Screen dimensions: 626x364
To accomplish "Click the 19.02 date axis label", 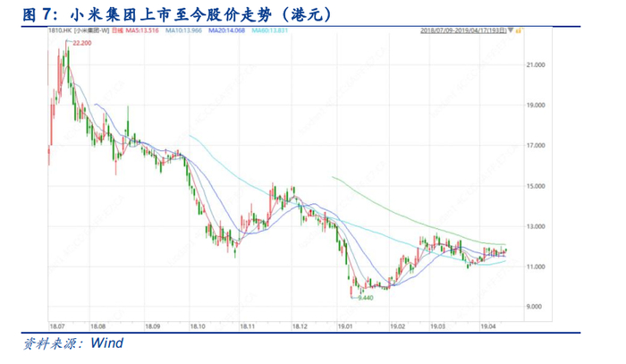I will coord(398,326).
